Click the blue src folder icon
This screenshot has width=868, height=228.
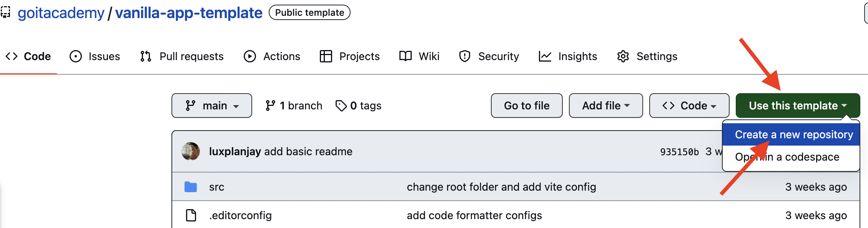pos(191,187)
